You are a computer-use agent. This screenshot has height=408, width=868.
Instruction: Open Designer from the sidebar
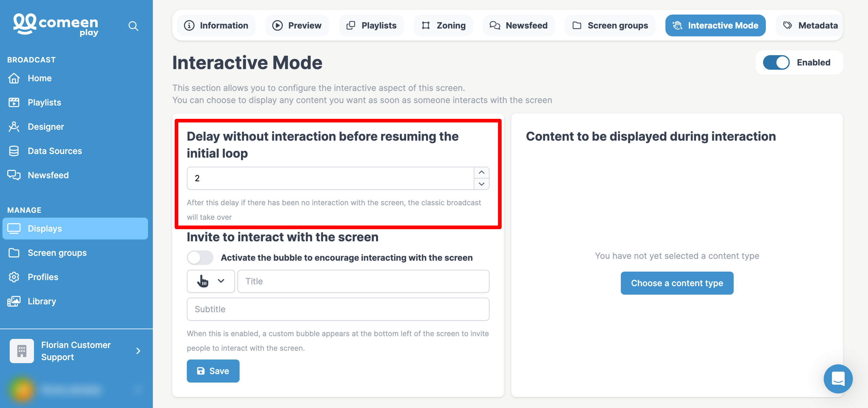coord(75,127)
